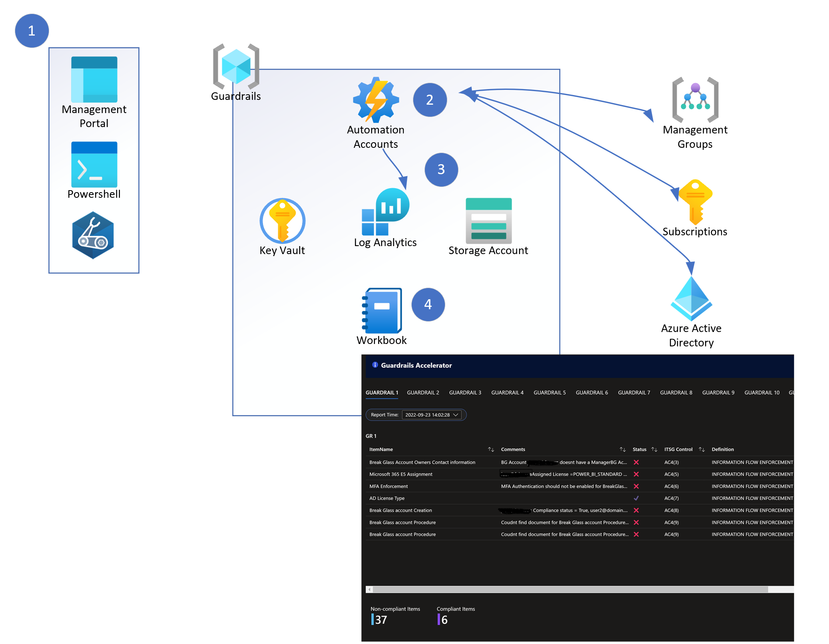Image resolution: width=829 pixels, height=644 pixels.
Task: Click the Azure Active Directory icon
Action: pos(691,298)
